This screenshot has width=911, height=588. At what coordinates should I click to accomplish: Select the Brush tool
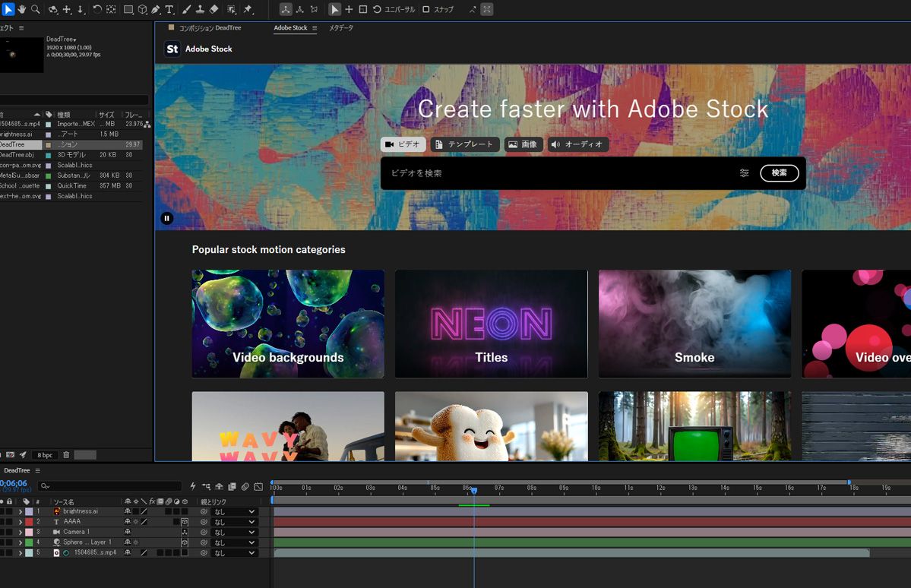(186, 9)
